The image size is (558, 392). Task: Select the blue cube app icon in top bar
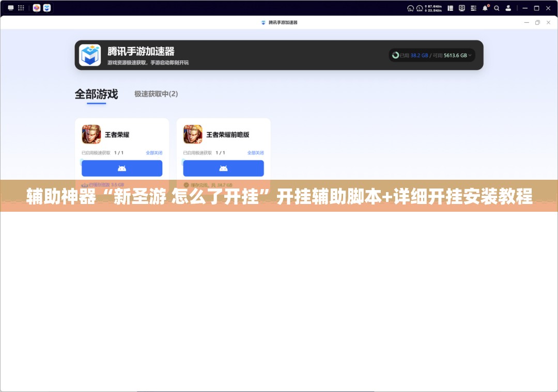47,8
